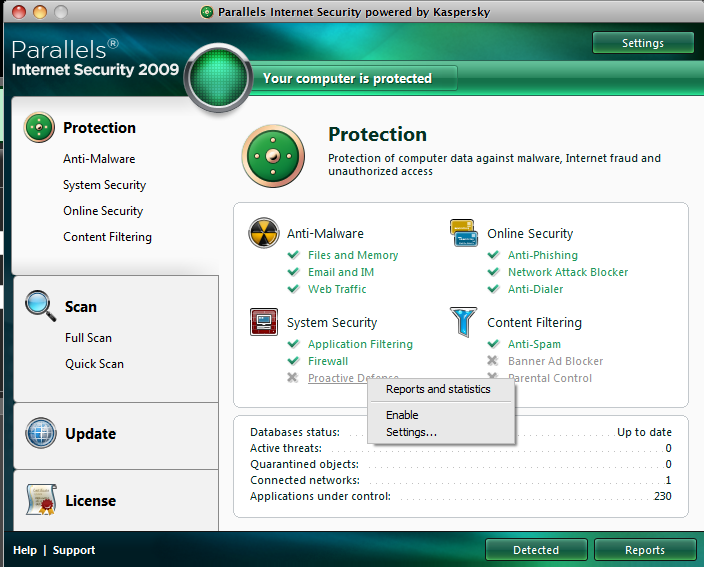This screenshot has height=567, width=704.
Task: Click the checkmark beside Web Traffic
Action: click(x=294, y=289)
